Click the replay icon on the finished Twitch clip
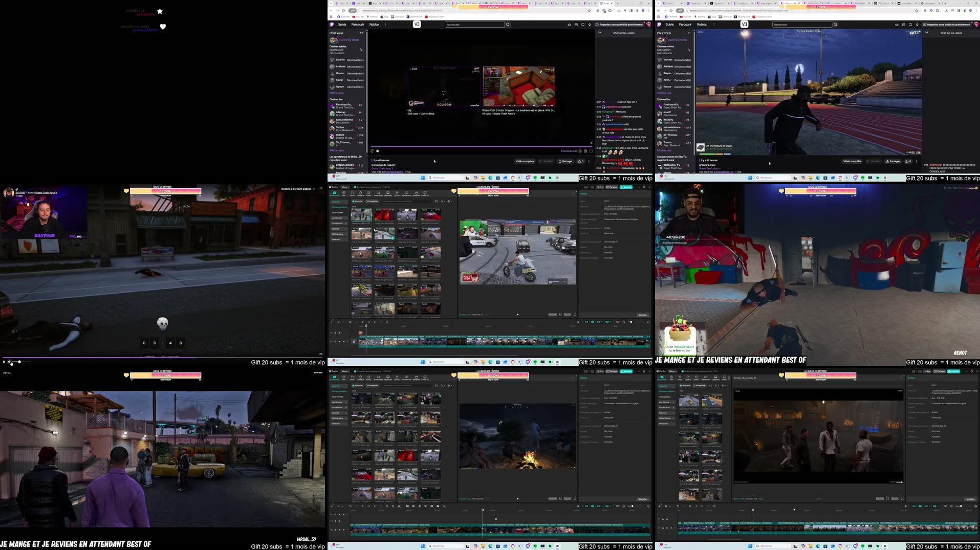The height and width of the screenshot is (550, 980). coord(372,151)
